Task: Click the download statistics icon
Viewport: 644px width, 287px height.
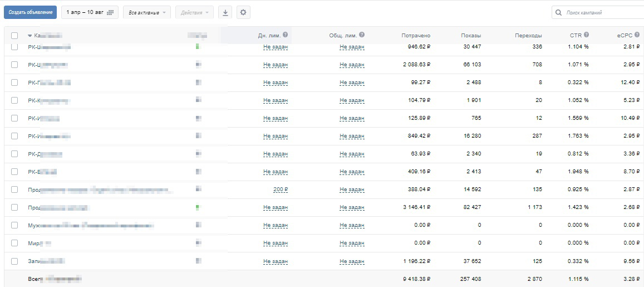Action: [x=225, y=12]
